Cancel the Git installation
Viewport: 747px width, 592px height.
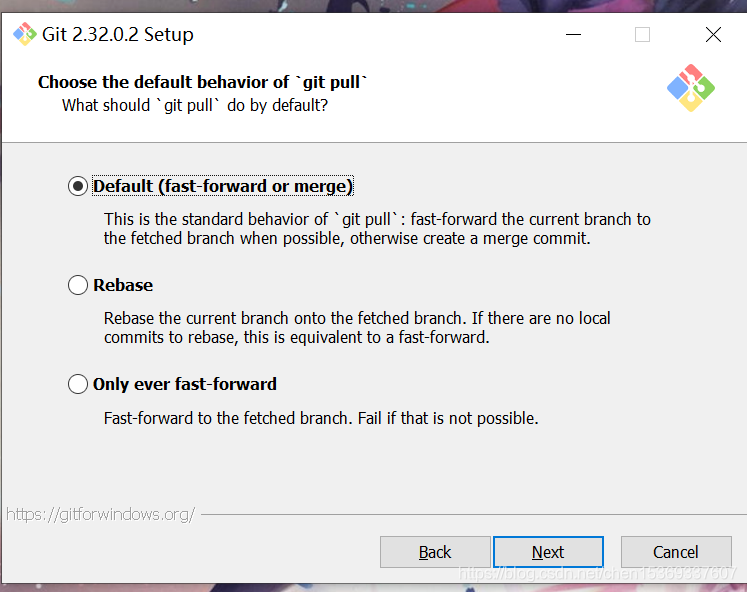coord(675,552)
